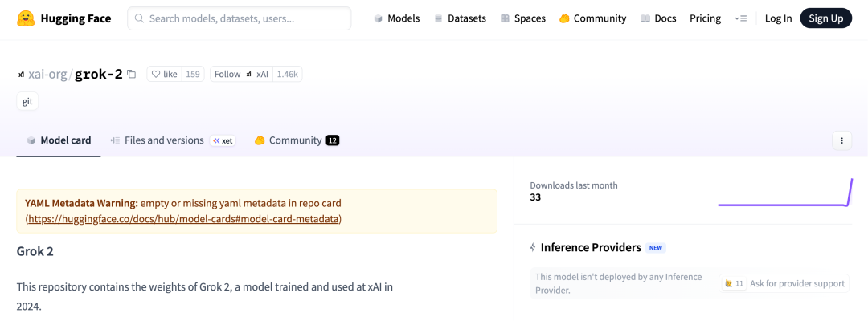This screenshot has width=868, height=321.
Task: Click the Model card cube icon
Action: (31, 141)
